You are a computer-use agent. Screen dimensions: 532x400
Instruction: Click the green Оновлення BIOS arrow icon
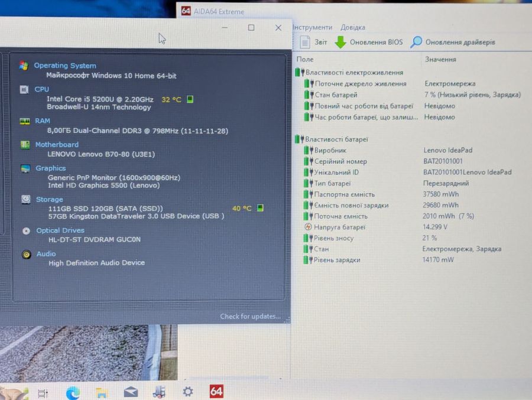[x=340, y=43]
